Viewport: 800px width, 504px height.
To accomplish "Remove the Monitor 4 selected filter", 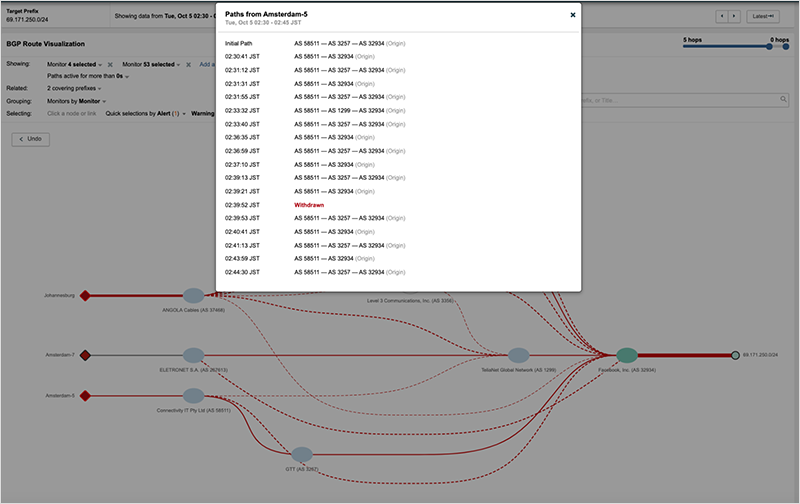I will (110, 63).
